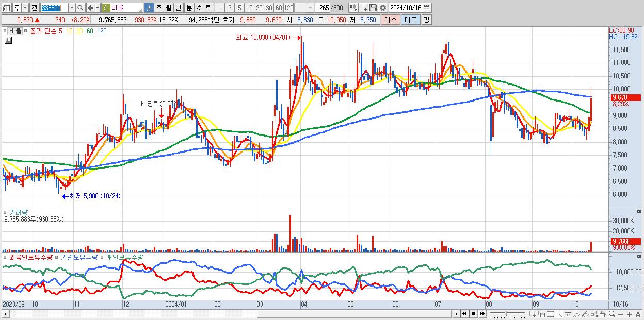Image resolution: width=644 pixels, height=320 pixels.
Task: Click the overlapping windows icon
Action: click(x=542, y=314)
